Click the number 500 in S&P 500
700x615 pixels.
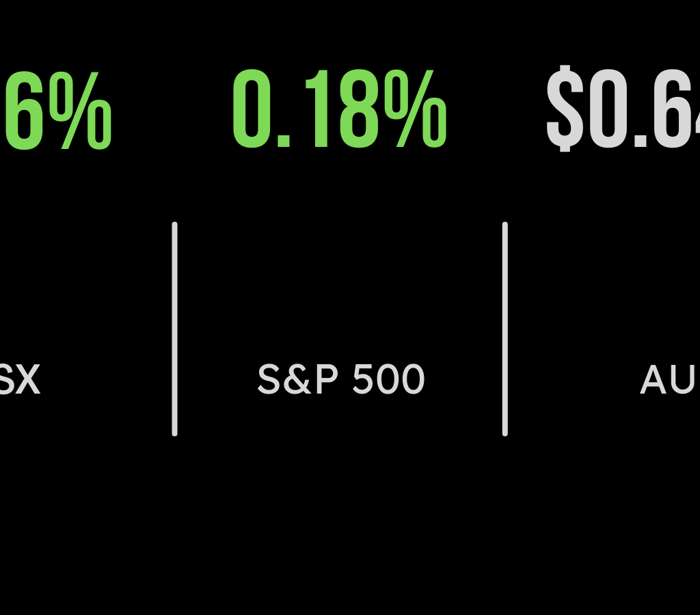click(x=388, y=381)
